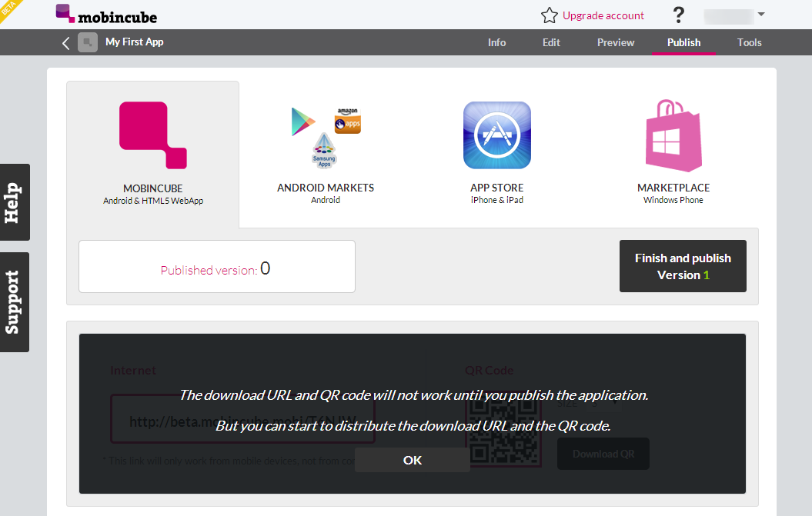Image resolution: width=812 pixels, height=516 pixels.
Task: Open the Tools tab
Action: tap(749, 42)
